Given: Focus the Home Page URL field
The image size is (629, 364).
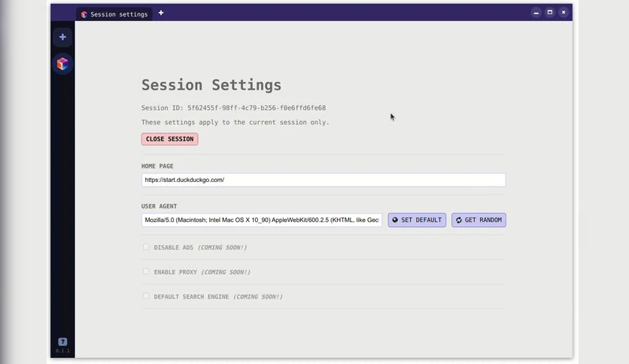Looking at the screenshot, I should click(x=324, y=180).
